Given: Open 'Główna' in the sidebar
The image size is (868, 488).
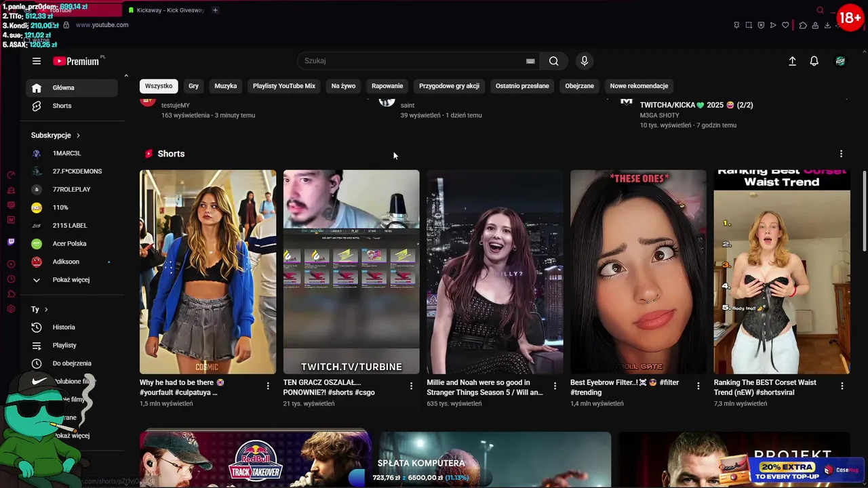Looking at the screenshot, I should pos(72,87).
